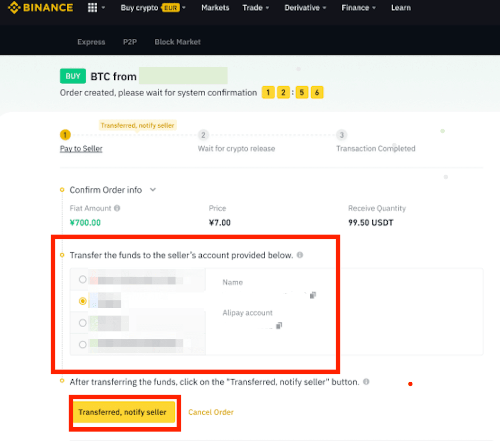Expand the Buy crypto EUR dropdown
The image size is (500, 448).
153,8
